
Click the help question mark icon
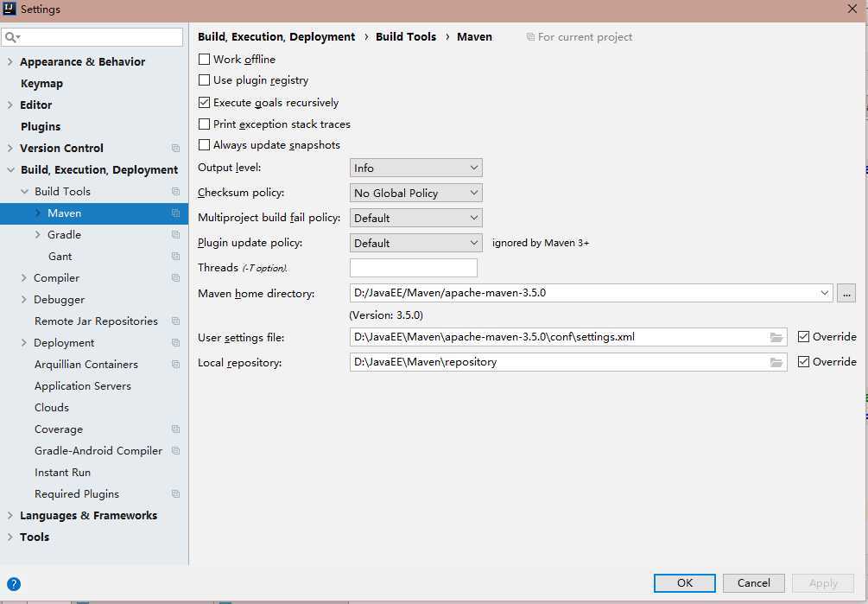[13, 583]
